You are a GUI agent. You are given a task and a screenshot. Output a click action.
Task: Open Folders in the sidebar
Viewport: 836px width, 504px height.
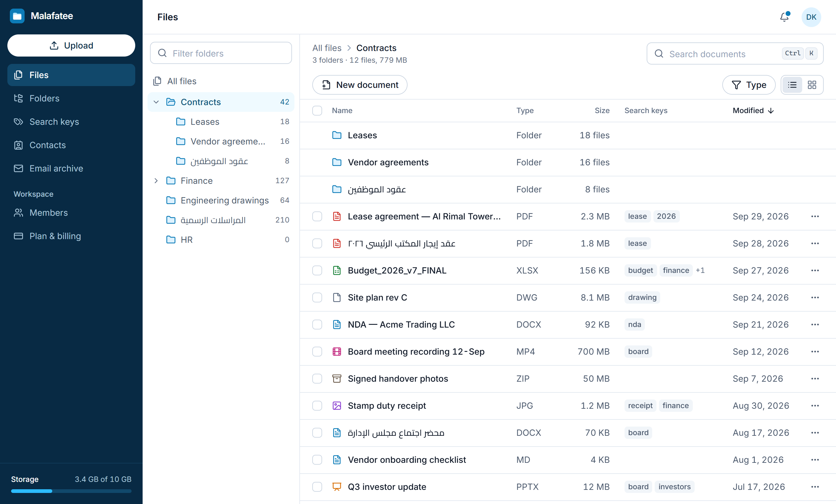click(x=71, y=98)
